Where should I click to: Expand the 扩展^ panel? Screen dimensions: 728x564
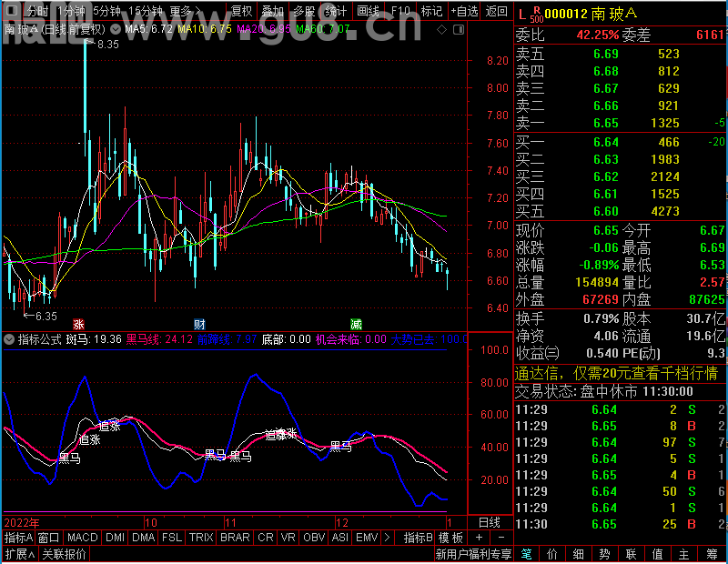click(x=20, y=554)
